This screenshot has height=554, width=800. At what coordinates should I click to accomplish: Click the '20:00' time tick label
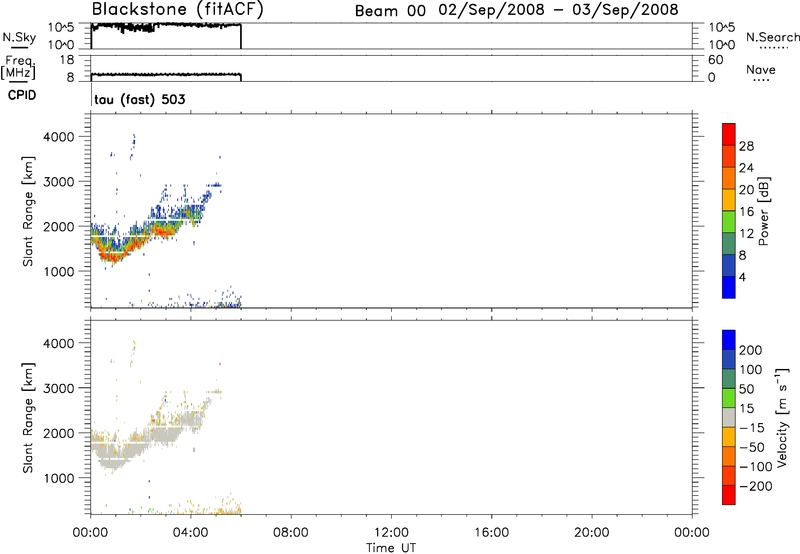coord(591,533)
